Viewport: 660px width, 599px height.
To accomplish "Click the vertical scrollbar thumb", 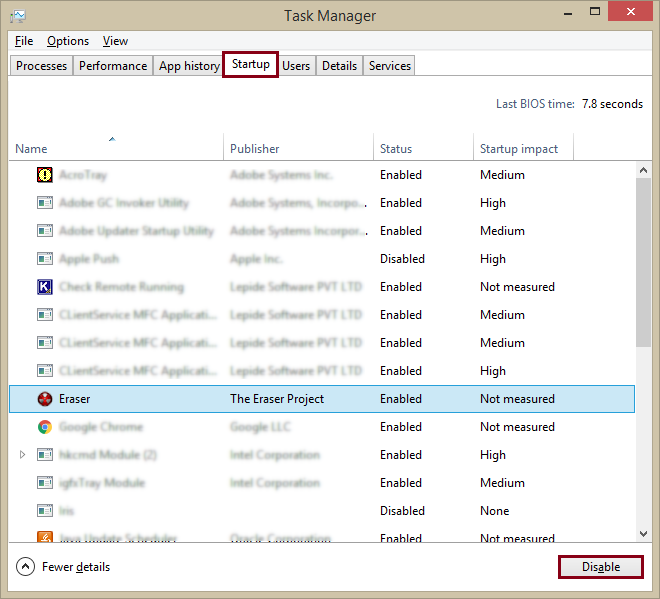I will [x=643, y=262].
